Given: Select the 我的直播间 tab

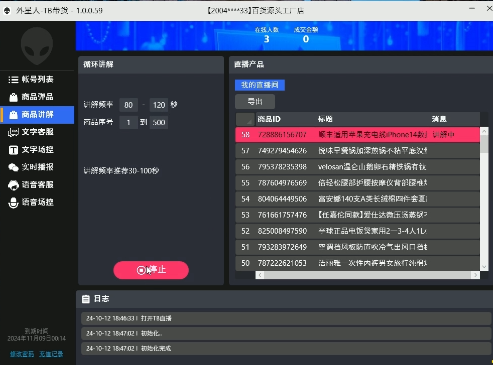Looking at the screenshot, I should point(260,85).
